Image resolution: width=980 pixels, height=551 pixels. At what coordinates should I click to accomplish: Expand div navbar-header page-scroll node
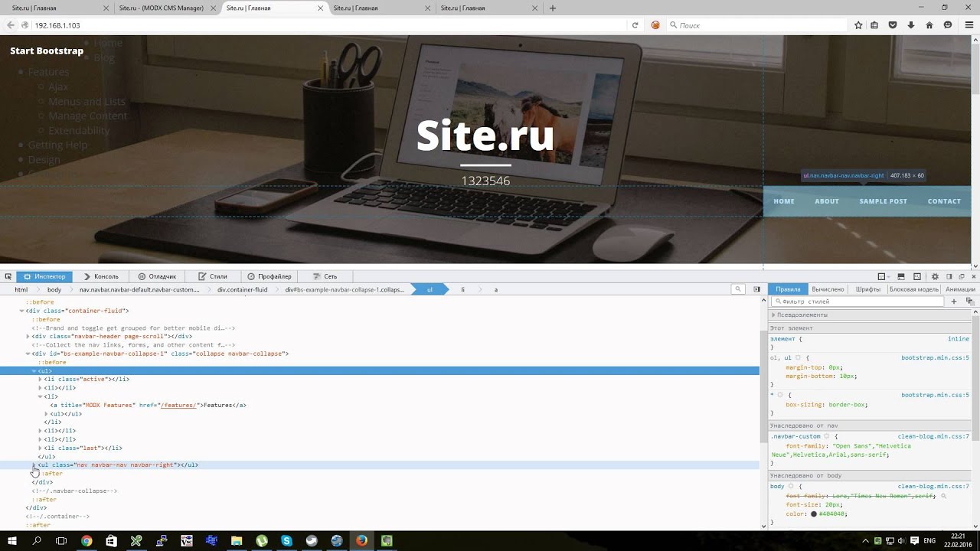tap(28, 336)
